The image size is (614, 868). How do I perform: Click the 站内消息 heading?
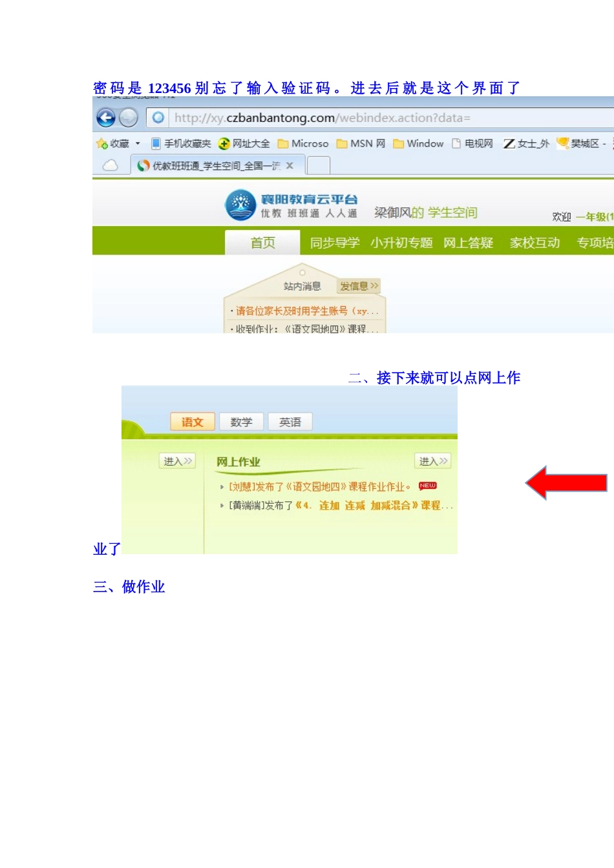[302, 286]
